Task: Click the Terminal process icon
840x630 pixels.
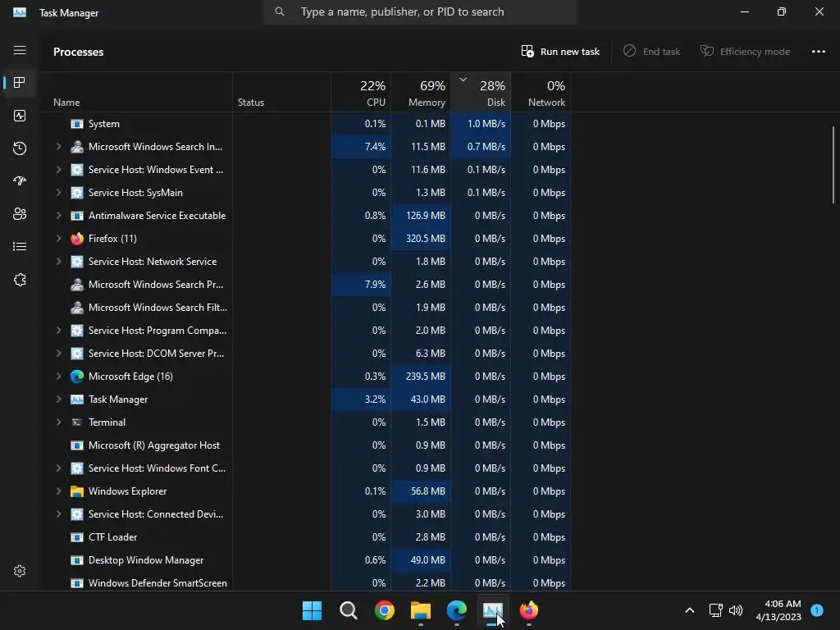Action: coord(77,422)
